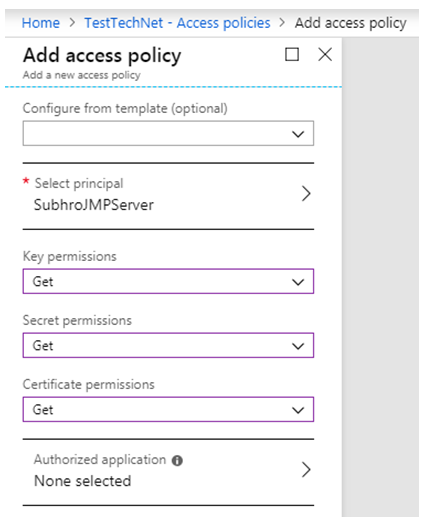The image size is (430, 528).
Task: Click the Select principal label
Action: coord(79,184)
